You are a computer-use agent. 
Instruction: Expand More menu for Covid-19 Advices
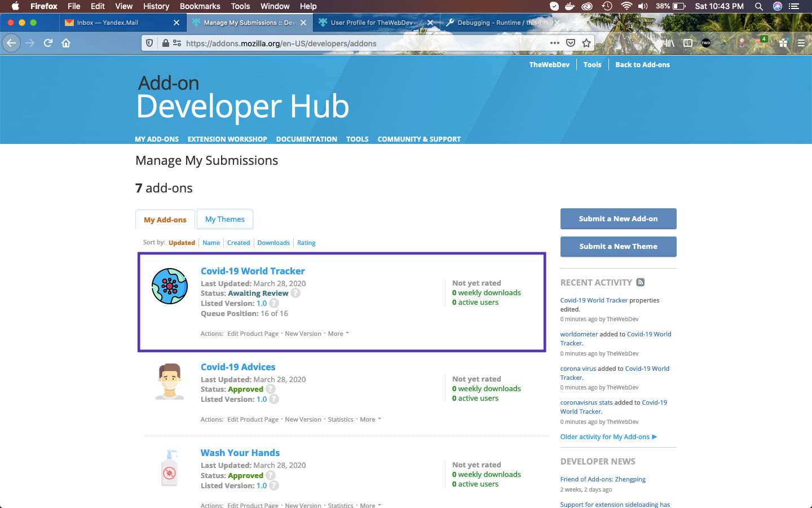(x=370, y=419)
